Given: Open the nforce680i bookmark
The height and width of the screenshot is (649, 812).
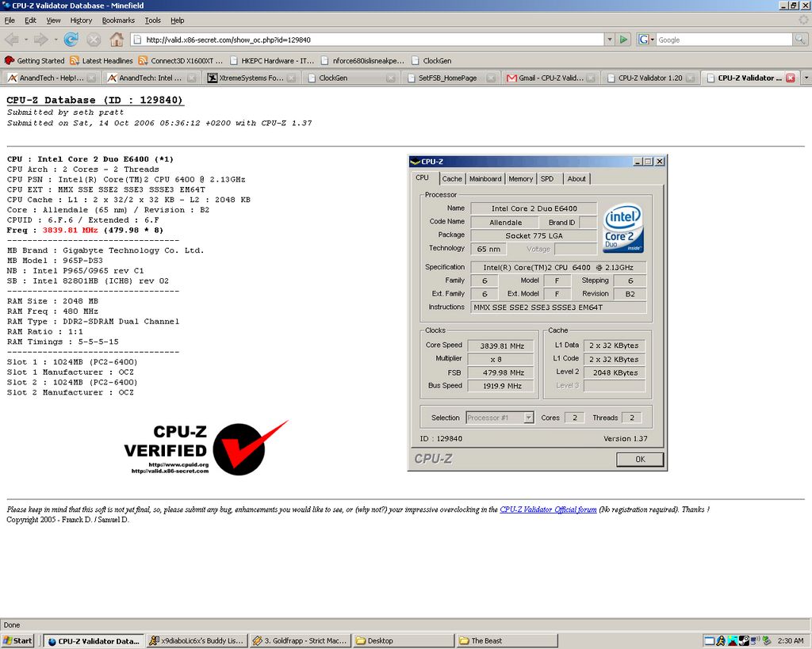Looking at the screenshot, I should [362, 60].
